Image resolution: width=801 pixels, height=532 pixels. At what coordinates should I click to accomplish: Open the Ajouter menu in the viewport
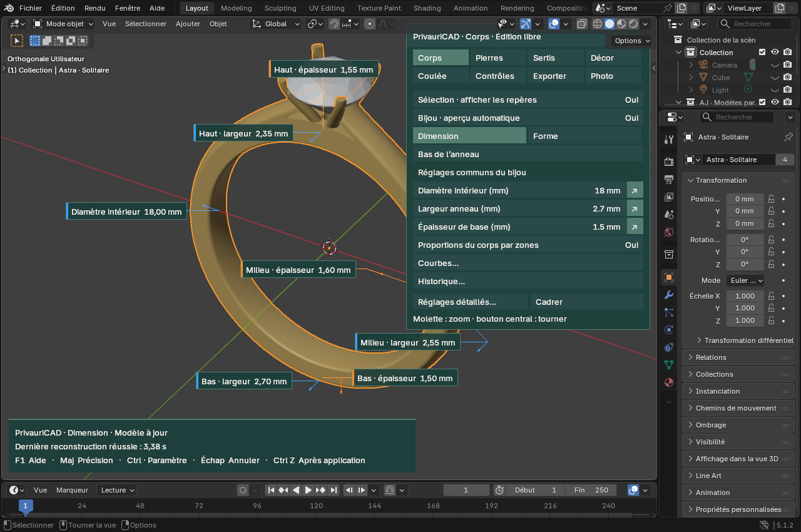coord(188,24)
